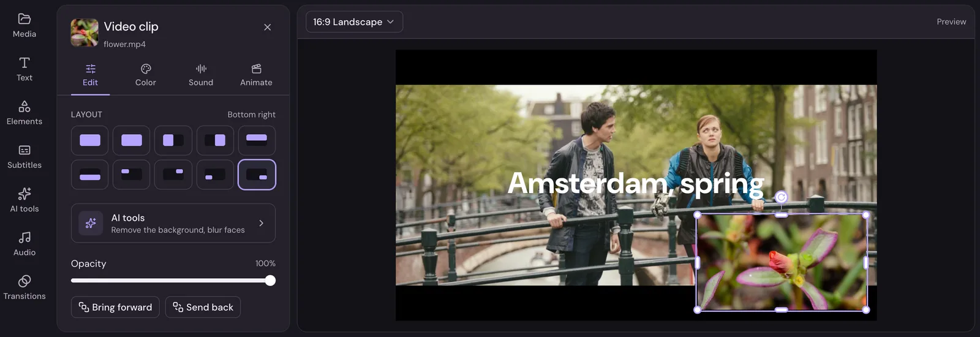The image size is (980, 337).
Task: Open the Elements panel
Action: (24, 113)
